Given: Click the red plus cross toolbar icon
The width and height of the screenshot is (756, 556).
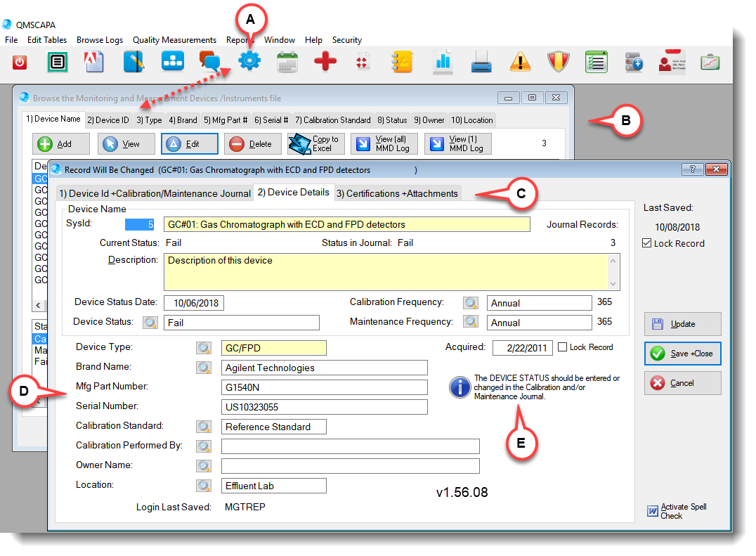Looking at the screenshot, I should coord(325,63).
